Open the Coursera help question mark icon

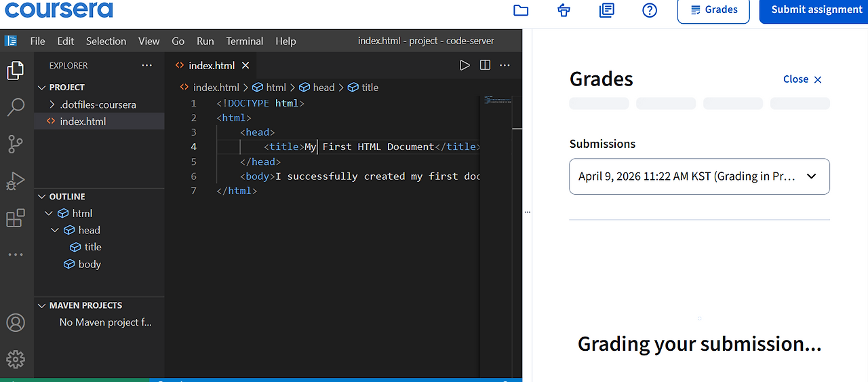[650, 10]
